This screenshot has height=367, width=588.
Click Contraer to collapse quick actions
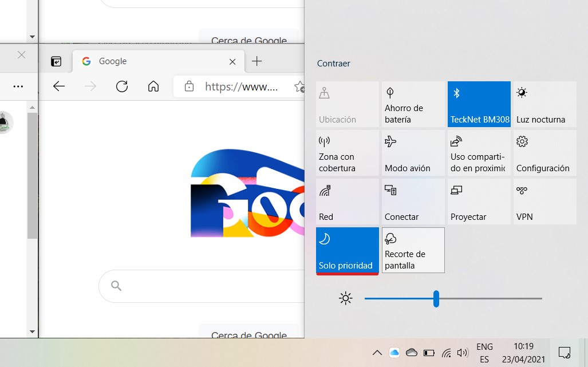pos(333,64)
